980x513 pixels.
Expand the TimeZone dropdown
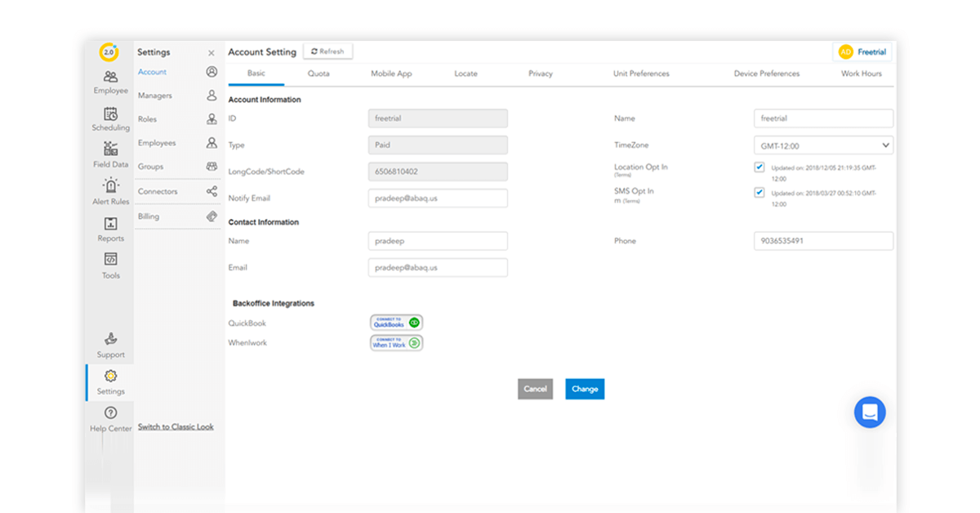pos(822,145)
